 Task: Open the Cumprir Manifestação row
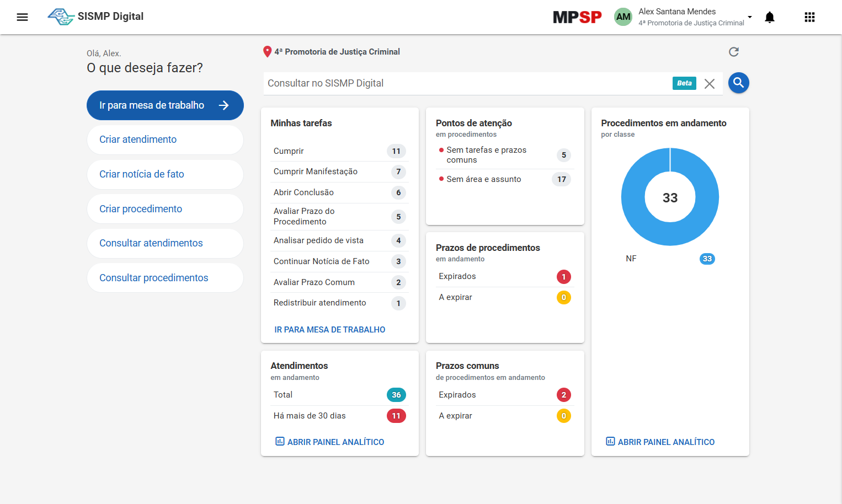[339, 171]
